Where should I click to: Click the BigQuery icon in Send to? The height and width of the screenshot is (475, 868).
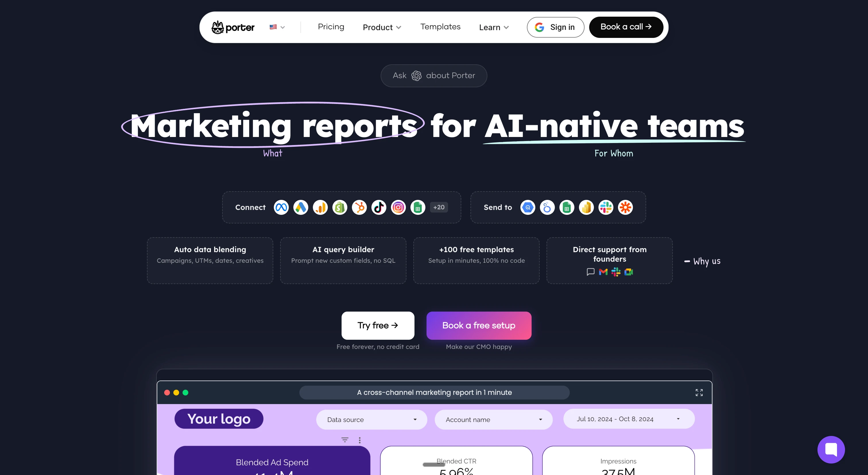pos(528,207)
